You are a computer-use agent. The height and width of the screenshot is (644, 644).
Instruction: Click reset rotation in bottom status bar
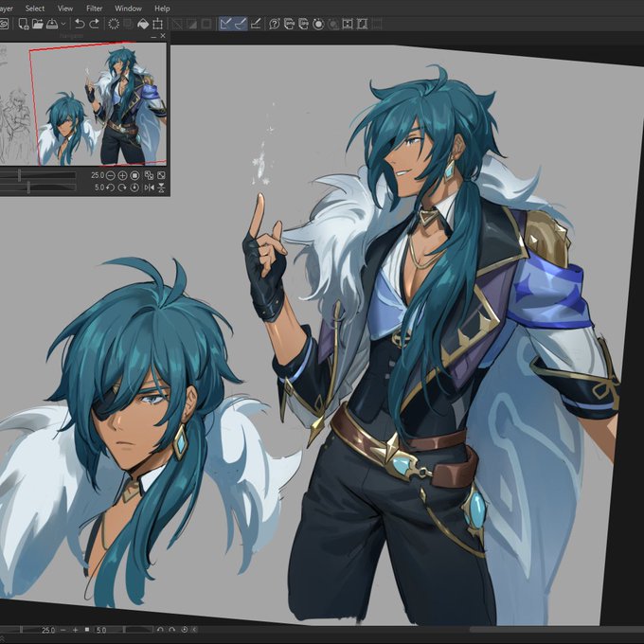185,630
